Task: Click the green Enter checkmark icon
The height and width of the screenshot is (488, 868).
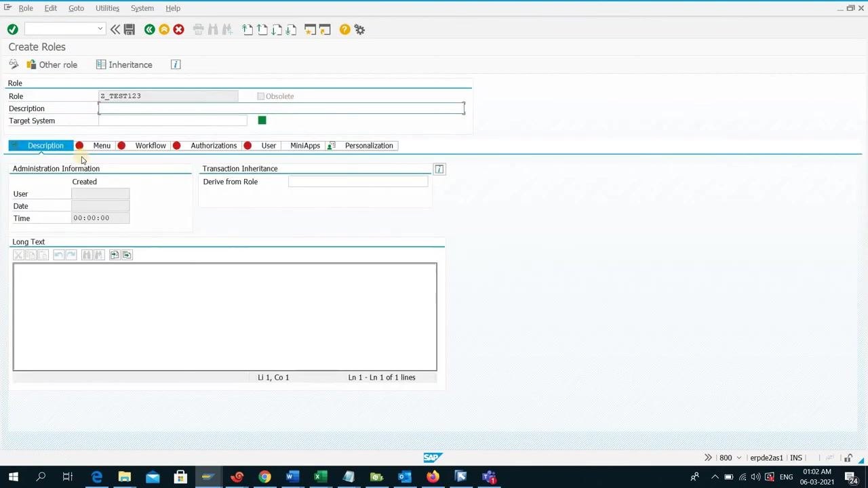Action: (x=12, y=29)
